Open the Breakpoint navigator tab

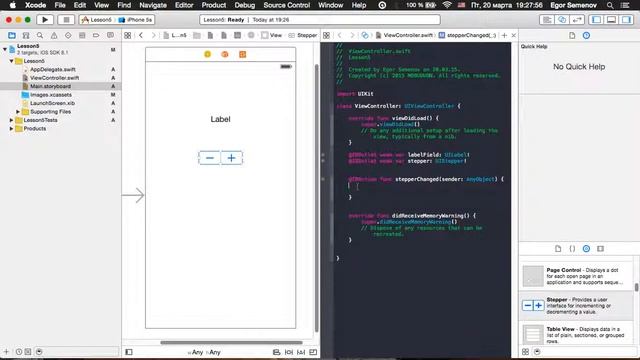[x=96, y=36]
